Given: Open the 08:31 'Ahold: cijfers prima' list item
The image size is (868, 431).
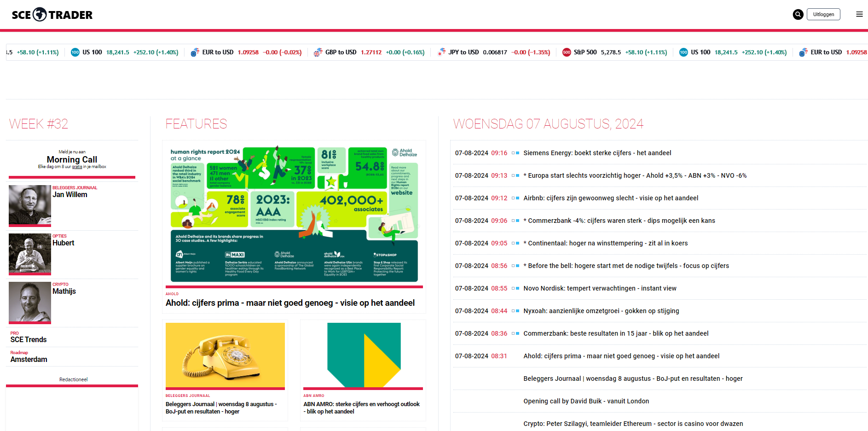Looking at the screenshot, I should tap(621, 356).
